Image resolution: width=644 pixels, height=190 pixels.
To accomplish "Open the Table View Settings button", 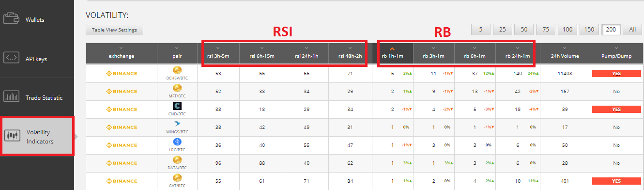I will tap(114, 30).
